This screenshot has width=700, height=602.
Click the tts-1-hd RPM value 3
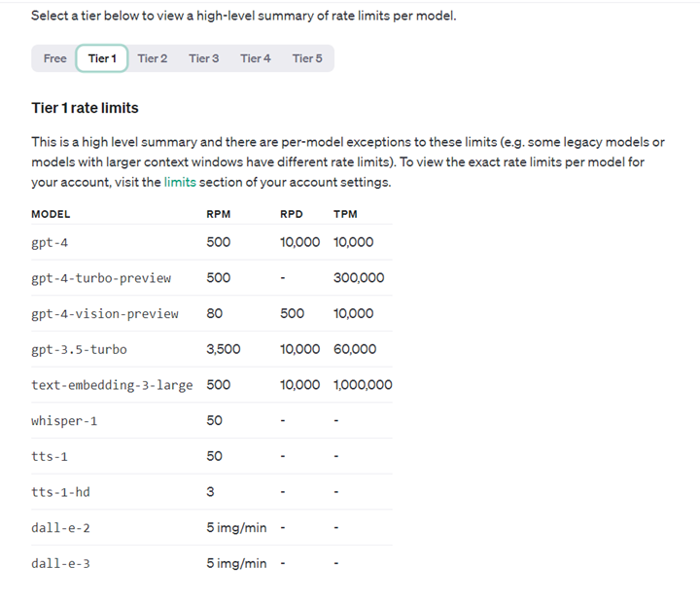click(x=210, y=492)
